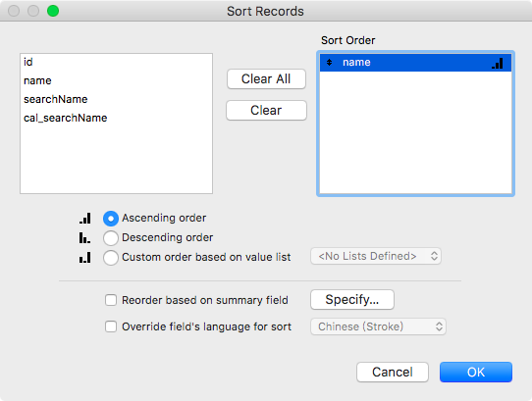Confirm the sort with OK
This screenshot has height=401, width=532.
pos(476,372)
